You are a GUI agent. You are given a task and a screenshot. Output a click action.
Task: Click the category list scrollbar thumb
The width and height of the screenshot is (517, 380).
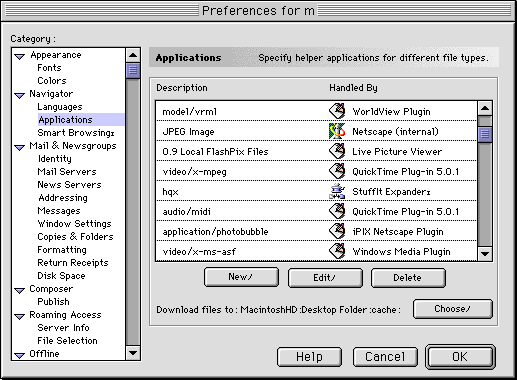133,70
